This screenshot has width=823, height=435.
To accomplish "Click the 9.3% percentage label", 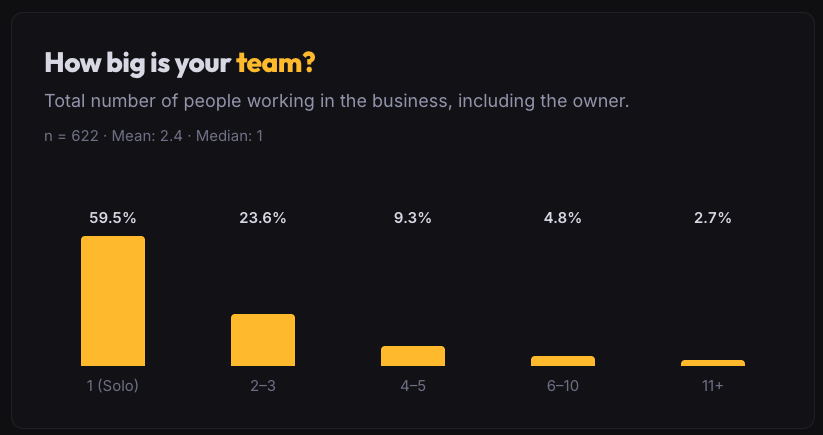I will point(413,218).
